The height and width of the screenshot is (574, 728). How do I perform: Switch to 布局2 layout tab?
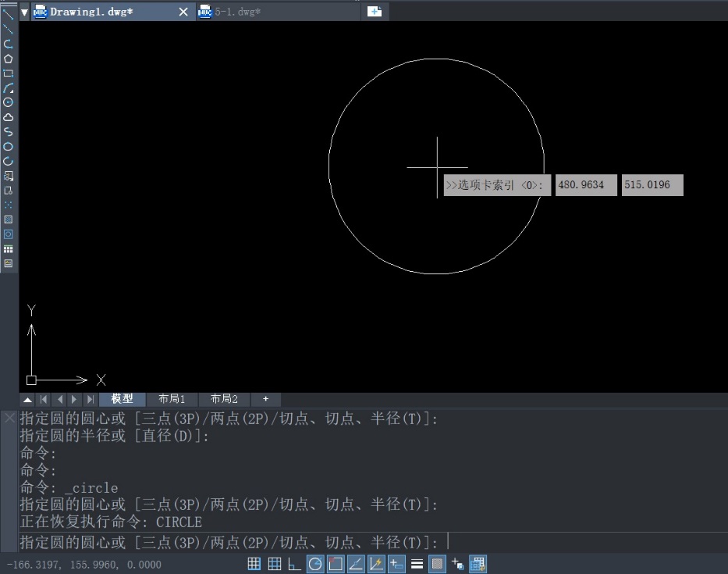pos(224,399)
